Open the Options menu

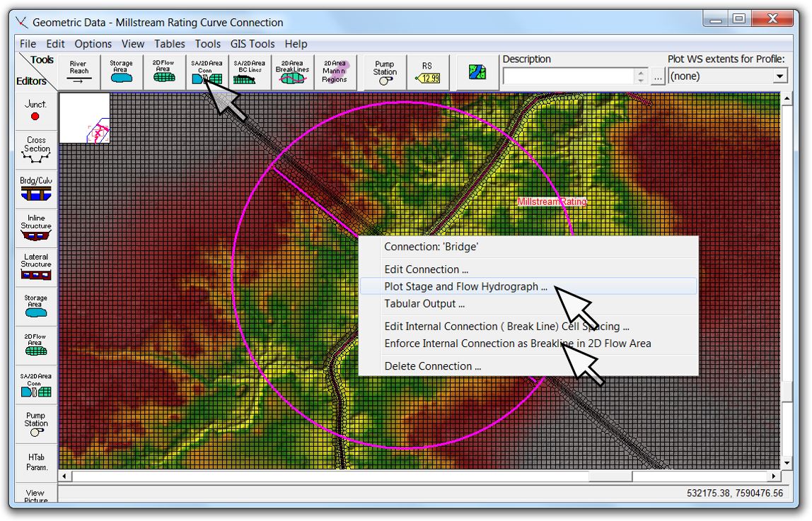point(93,44)
